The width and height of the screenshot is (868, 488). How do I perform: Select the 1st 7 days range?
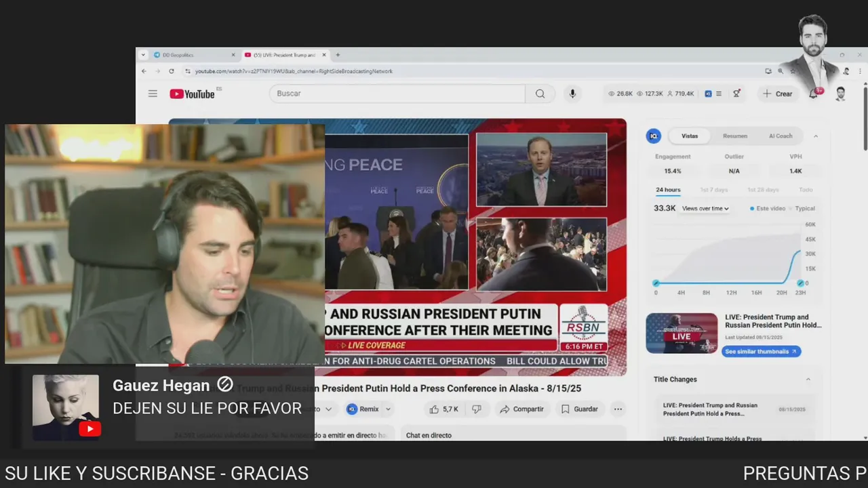[713, 190]
